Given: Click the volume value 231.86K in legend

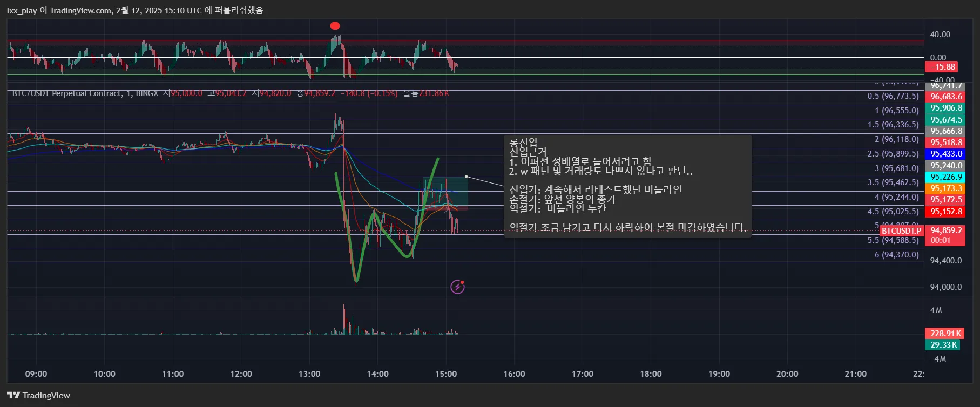Looking at the screenshot, I should (x=434, y=93).
